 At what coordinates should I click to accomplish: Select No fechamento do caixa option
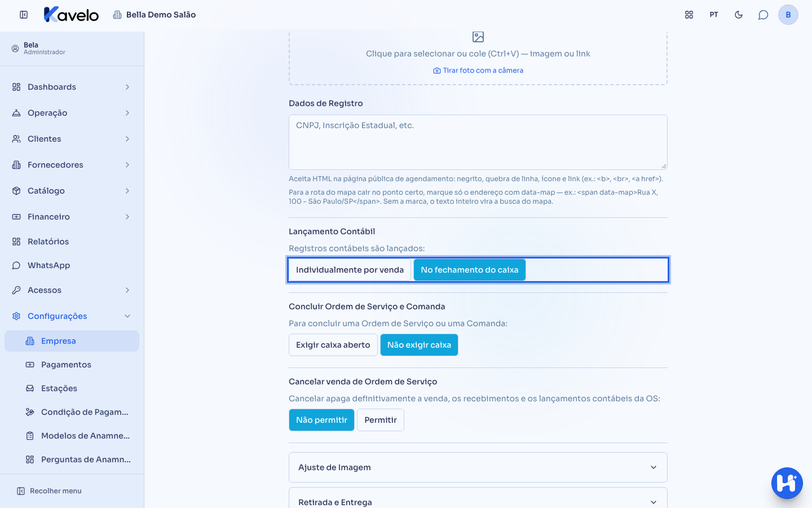pos(470,270)
